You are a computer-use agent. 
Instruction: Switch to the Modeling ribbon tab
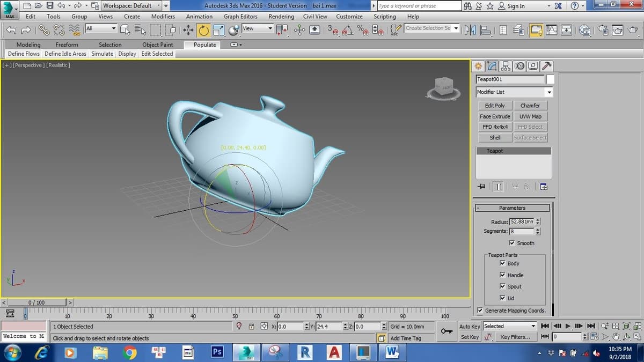coord(28,45)
